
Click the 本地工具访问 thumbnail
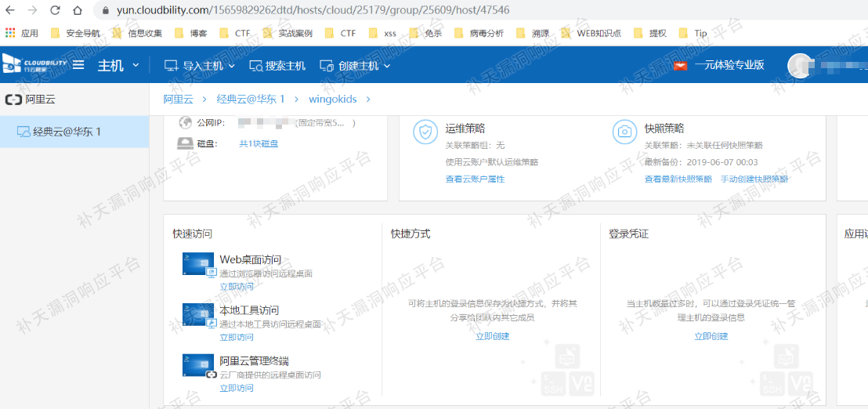point(198,314)
